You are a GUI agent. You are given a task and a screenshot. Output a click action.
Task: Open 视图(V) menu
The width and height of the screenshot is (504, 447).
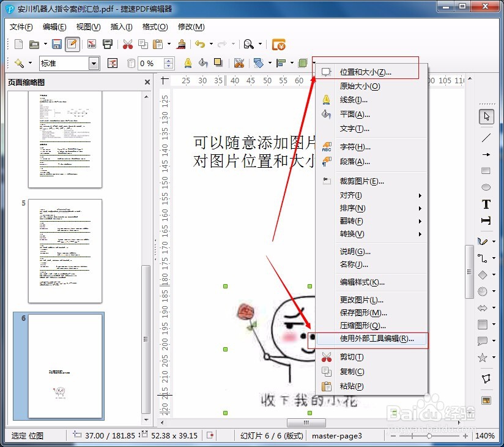tap(89, 27)
